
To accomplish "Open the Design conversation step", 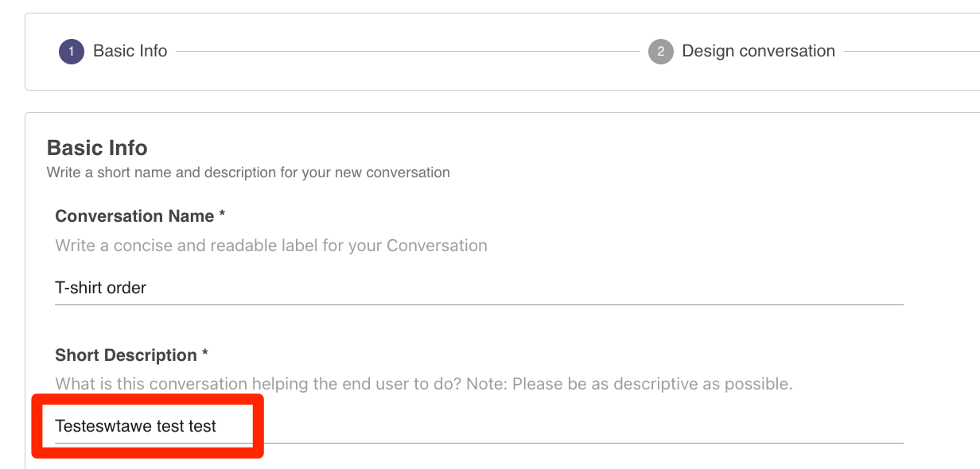I will coord(759,51).
